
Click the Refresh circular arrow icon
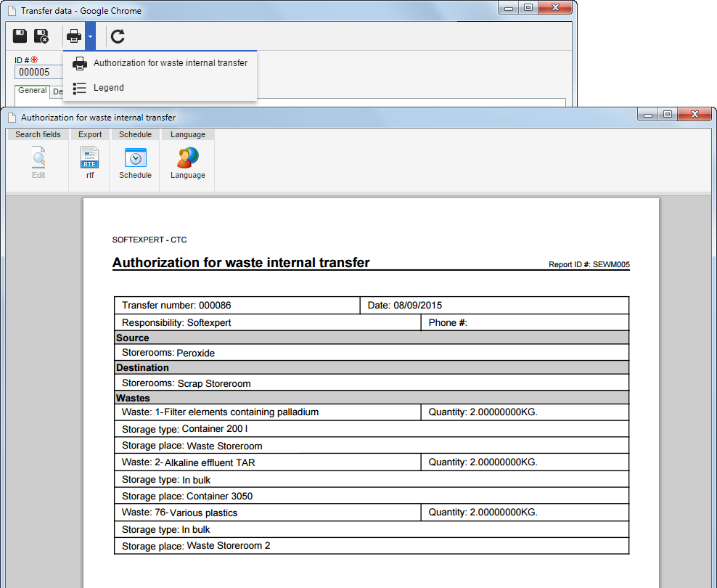pos(118,36)
